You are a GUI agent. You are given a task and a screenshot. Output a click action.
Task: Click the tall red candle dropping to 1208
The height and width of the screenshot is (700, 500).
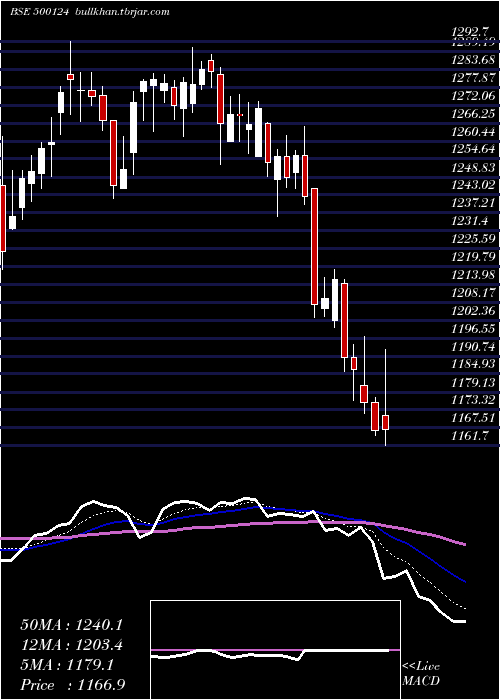click(x=314, y=246)
